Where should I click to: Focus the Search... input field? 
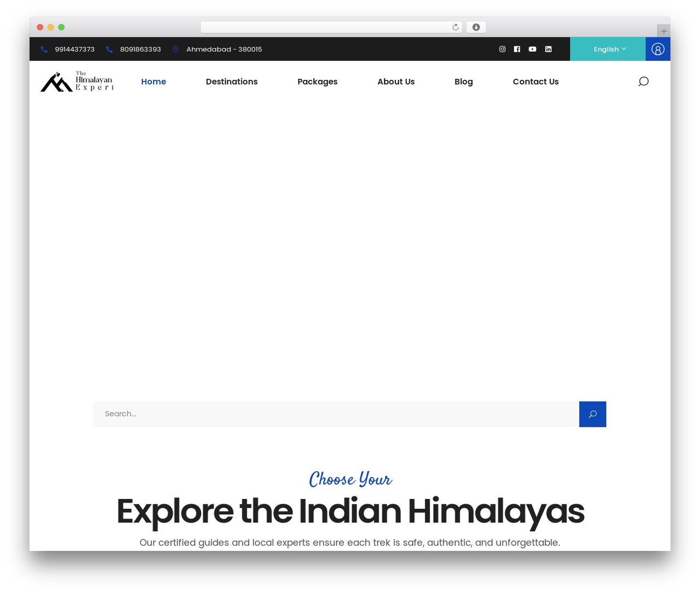point(336,414)
